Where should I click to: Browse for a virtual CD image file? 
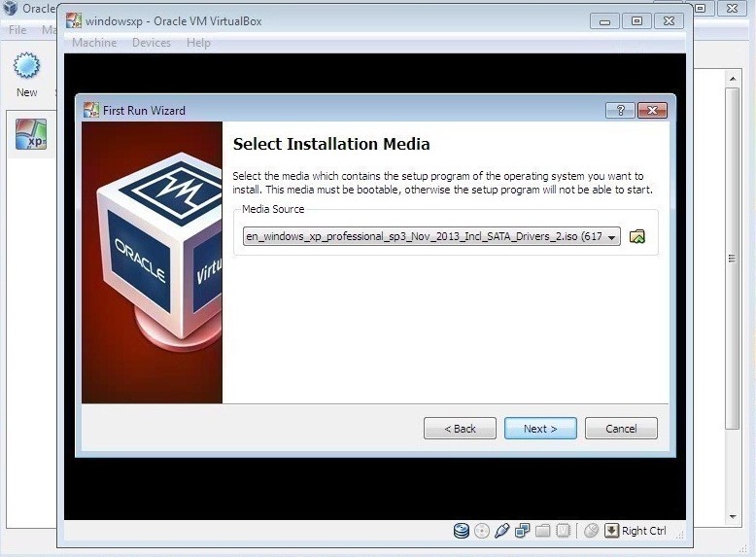tap(636, 236)
